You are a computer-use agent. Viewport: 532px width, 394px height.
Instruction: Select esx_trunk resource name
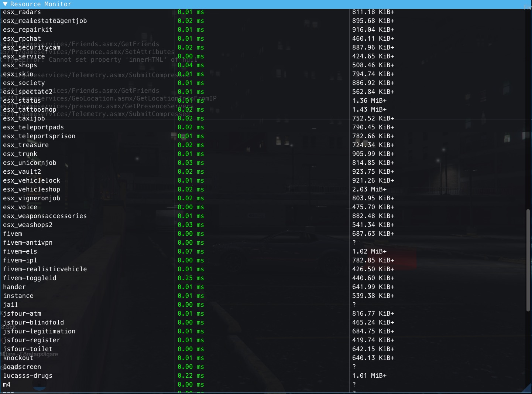coord(20,154)
